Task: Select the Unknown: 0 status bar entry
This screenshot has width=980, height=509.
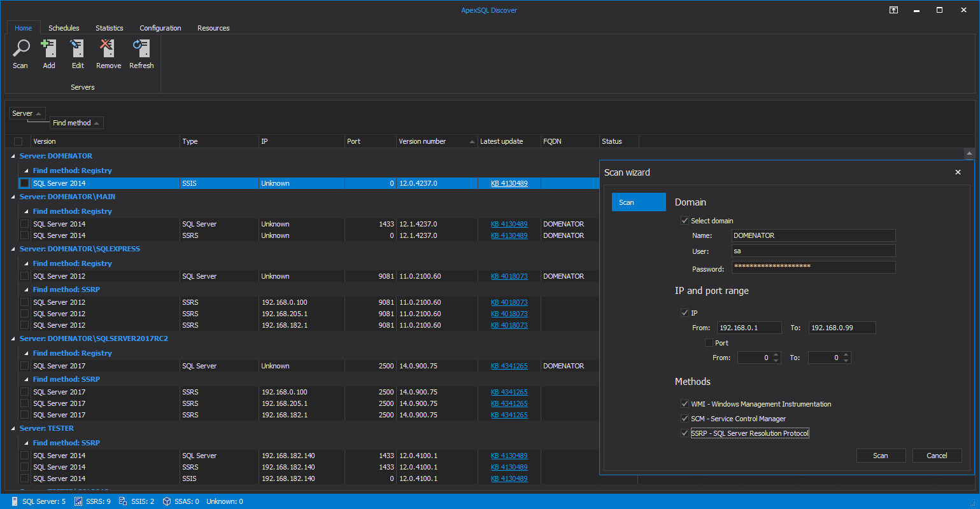Action: [x=224, y=501]
